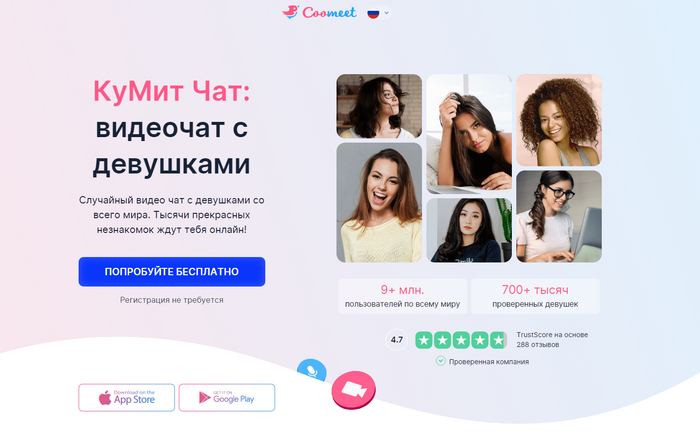This screenshot has height=432, width=700.
Task: Click the blue microphone icon
Action: (312, 371)
